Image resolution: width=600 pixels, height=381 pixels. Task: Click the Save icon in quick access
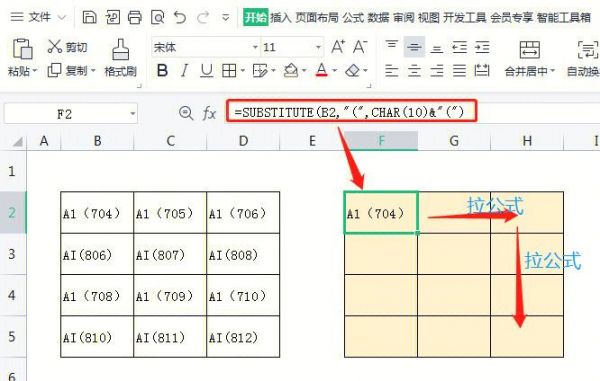[90, 17]
